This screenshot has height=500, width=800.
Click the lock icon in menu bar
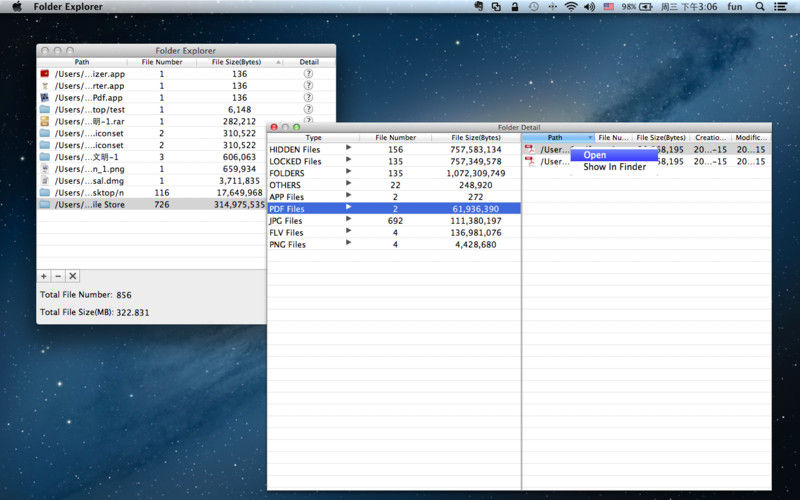[x=515, y=7]
